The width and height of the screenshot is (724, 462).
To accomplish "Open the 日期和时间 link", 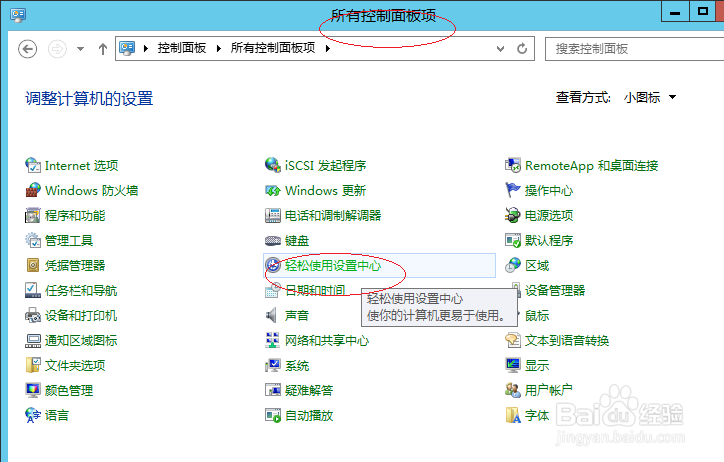I will coord(315,290).
